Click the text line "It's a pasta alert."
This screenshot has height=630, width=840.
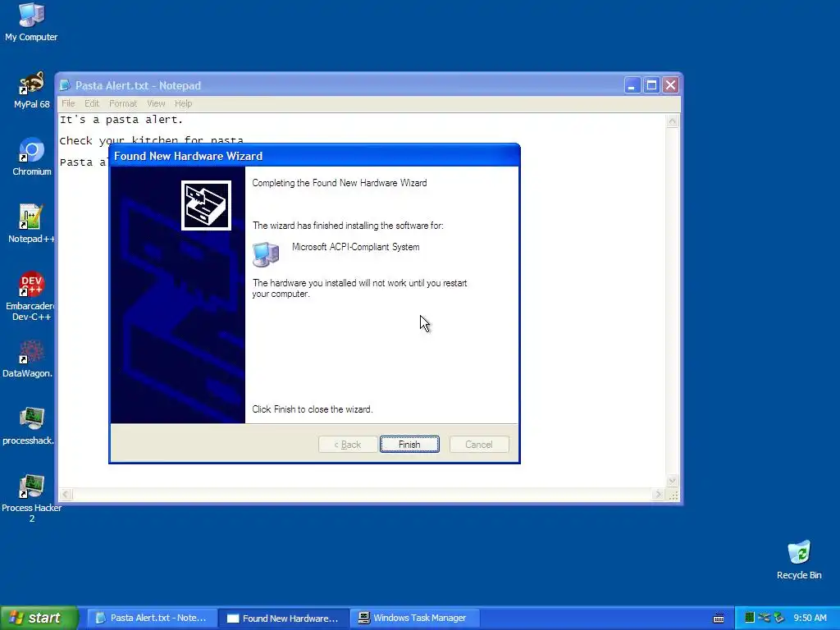(x=121, y=120)
